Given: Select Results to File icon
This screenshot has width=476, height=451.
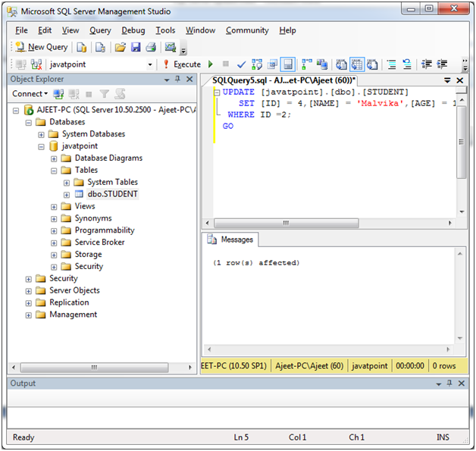Looking at the screenshot, I should [372, 64].
